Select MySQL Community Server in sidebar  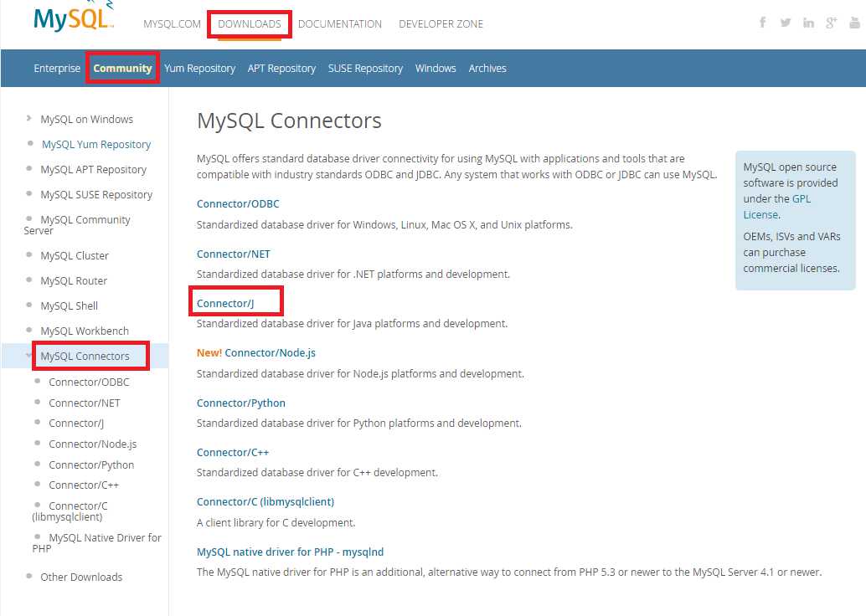tap(77, 225)
